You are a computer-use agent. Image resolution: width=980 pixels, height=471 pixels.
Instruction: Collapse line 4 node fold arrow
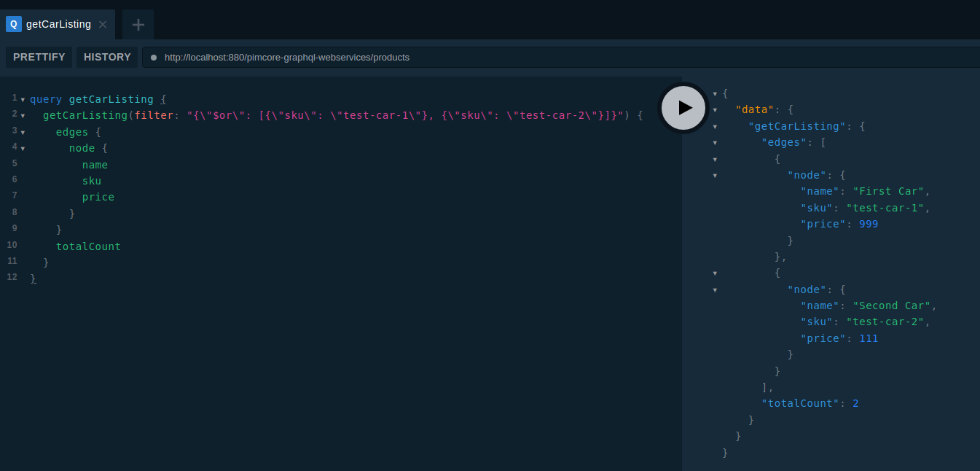[23, 149]
